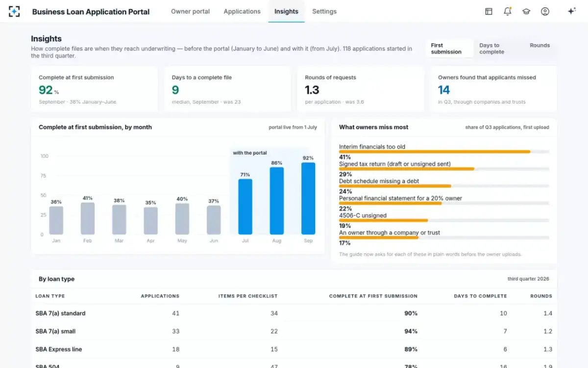The image size is (588, 368).
Task: Click the February bar in the chart
Action: click(x=88, y=218)
